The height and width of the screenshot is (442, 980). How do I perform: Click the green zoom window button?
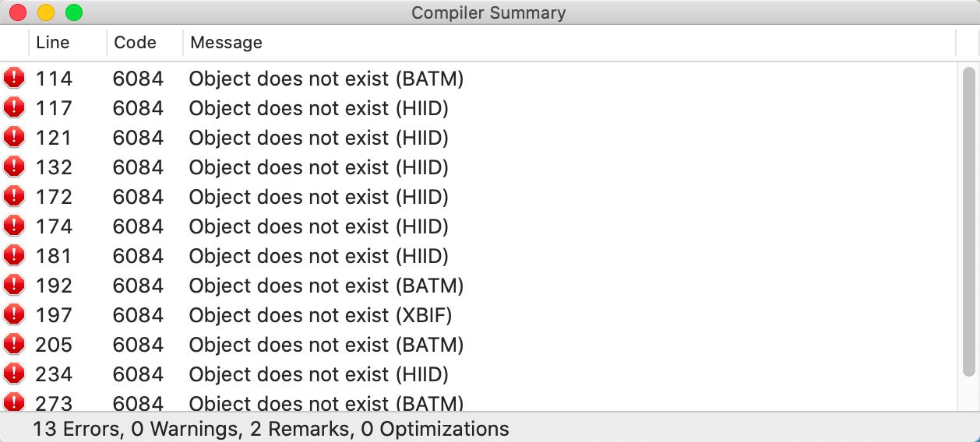pos(74,12)
